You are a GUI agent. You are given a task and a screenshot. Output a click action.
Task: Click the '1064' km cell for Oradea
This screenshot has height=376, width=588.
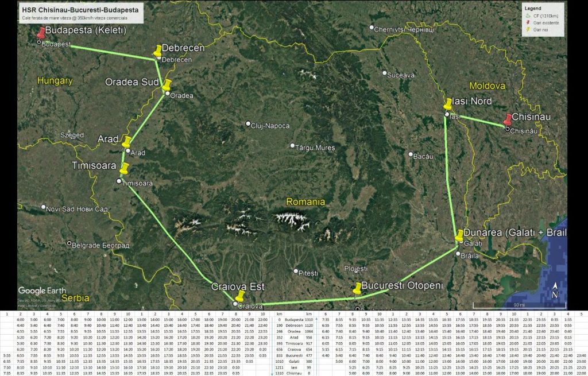click(309, 331)
